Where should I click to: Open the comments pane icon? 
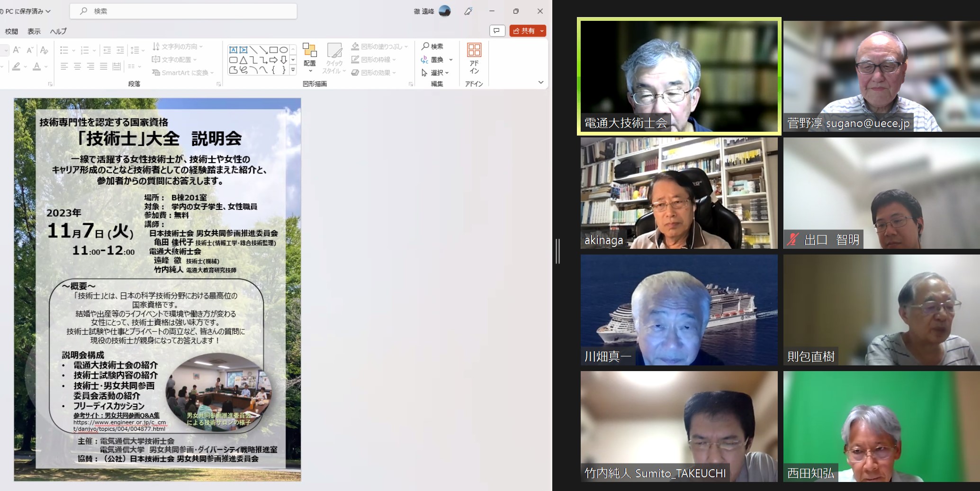pyautogui.click(x=496, y=31)
